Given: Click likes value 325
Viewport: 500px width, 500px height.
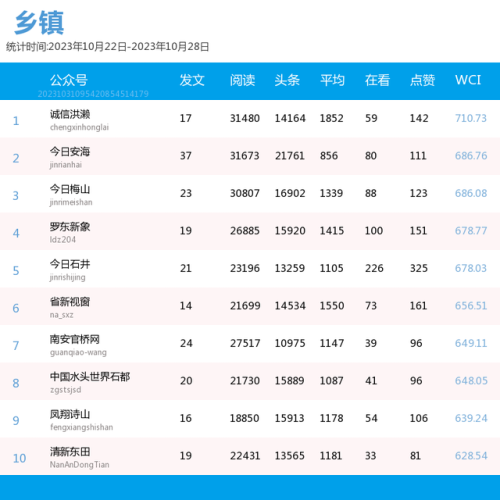Looking at the screenshot, I should pyautogui.click(x=419, y=268).
